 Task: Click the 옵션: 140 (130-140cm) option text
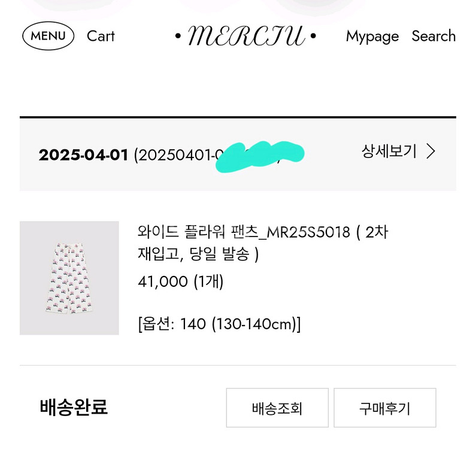219,324
